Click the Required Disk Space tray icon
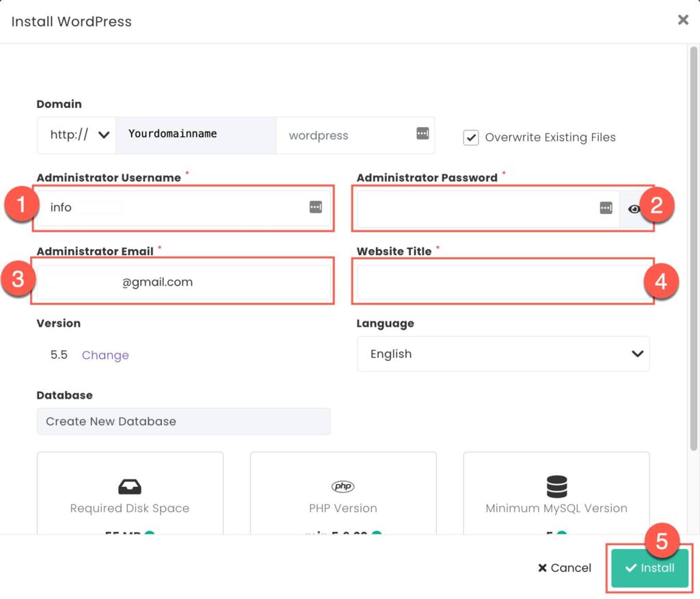 [x=129, y=486]
